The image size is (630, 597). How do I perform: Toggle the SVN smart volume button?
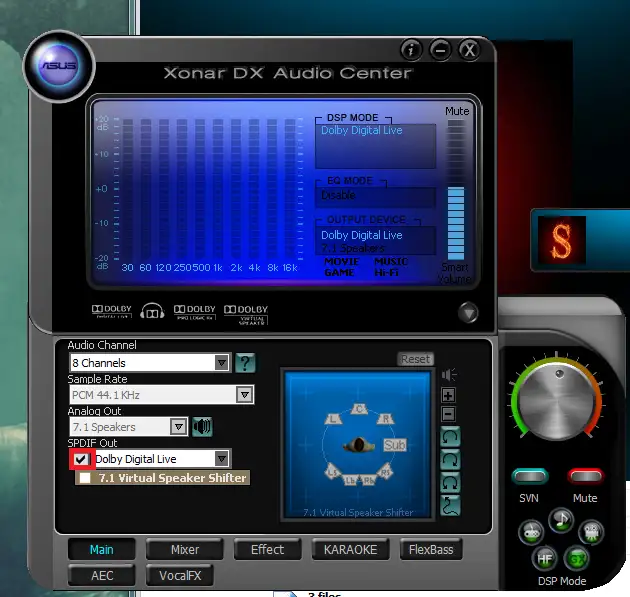coord(530,476)
